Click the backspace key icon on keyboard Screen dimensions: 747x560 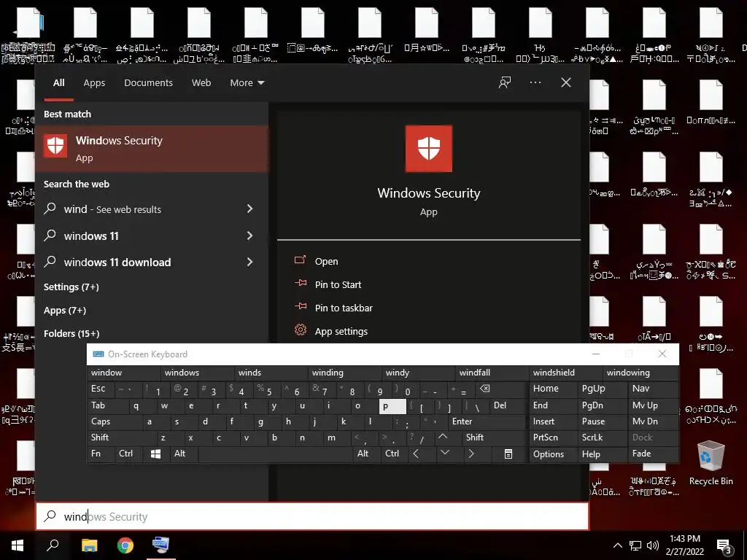pos(500,389)
